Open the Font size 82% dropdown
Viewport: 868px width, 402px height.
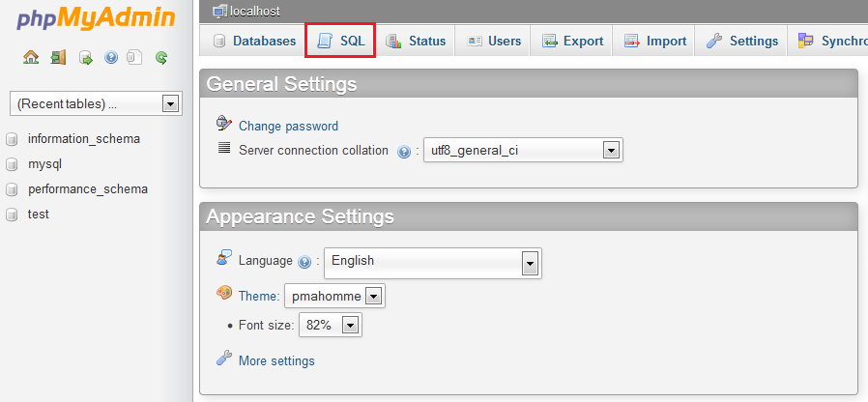[331, 325]
